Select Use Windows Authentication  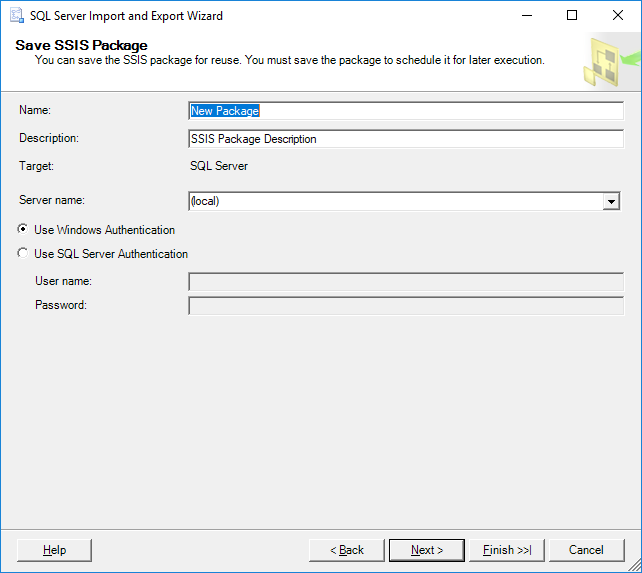pos(23,230)
